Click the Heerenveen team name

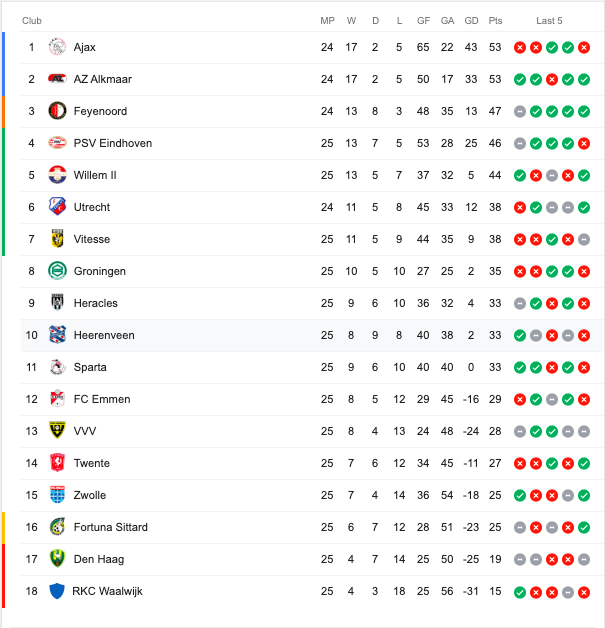(104, 335)
